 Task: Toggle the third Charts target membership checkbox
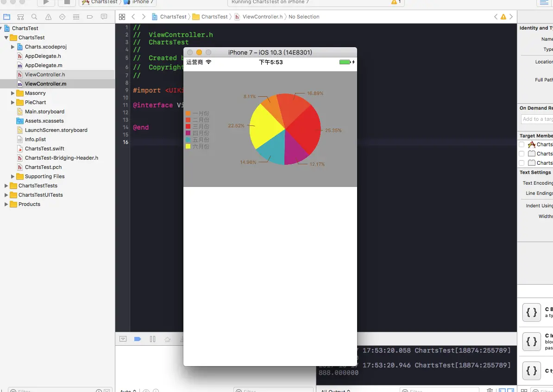tap(522, 162)
